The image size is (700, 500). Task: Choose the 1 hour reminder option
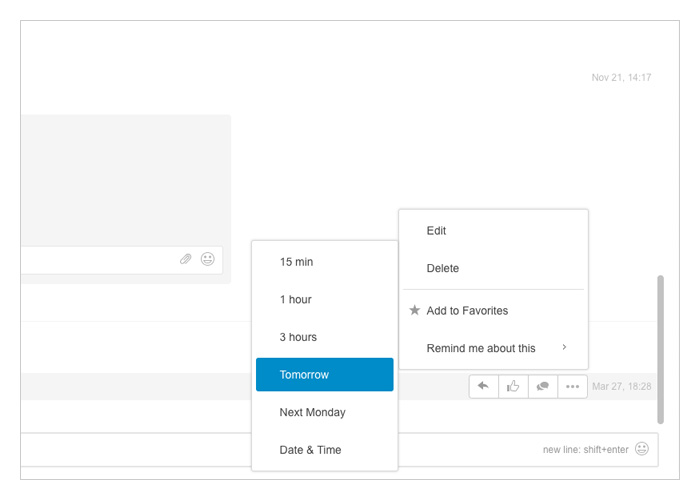click(x=325, y=299)
